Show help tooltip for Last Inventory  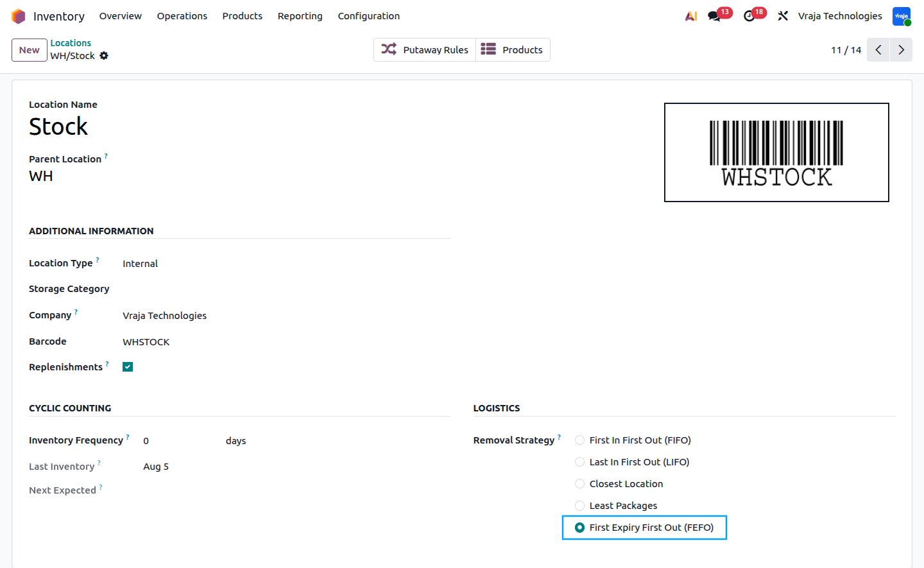click(x=99, y=463)
